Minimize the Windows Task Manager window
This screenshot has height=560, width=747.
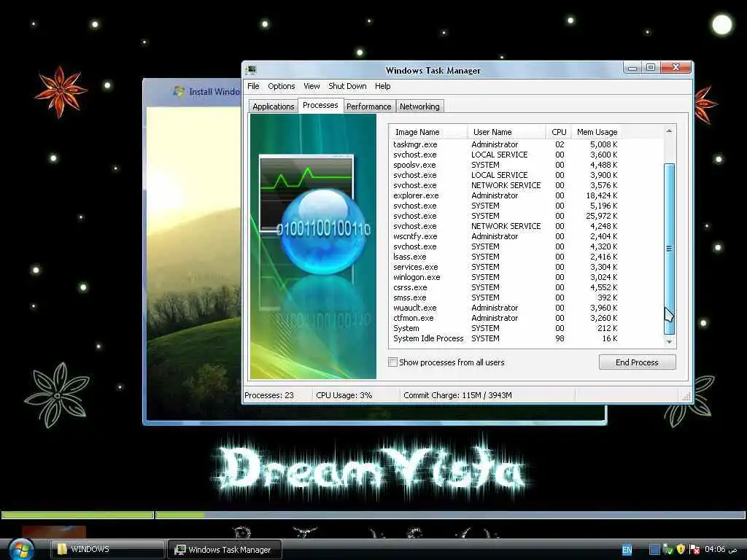[x=632, y=68]
